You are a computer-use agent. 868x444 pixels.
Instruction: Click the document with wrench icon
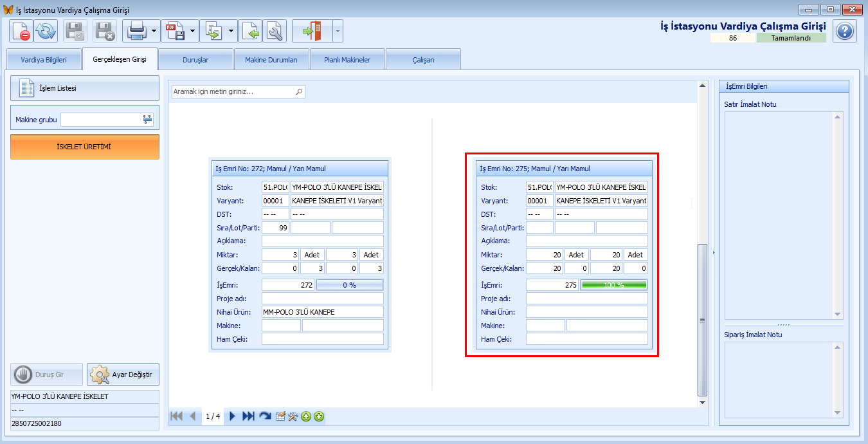[x=275, y=31]
